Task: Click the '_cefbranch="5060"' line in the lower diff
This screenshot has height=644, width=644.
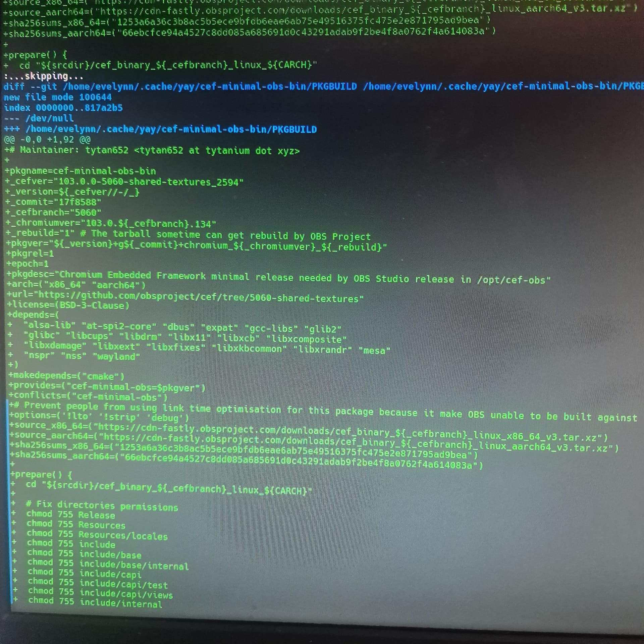Action: click(53, 212)
